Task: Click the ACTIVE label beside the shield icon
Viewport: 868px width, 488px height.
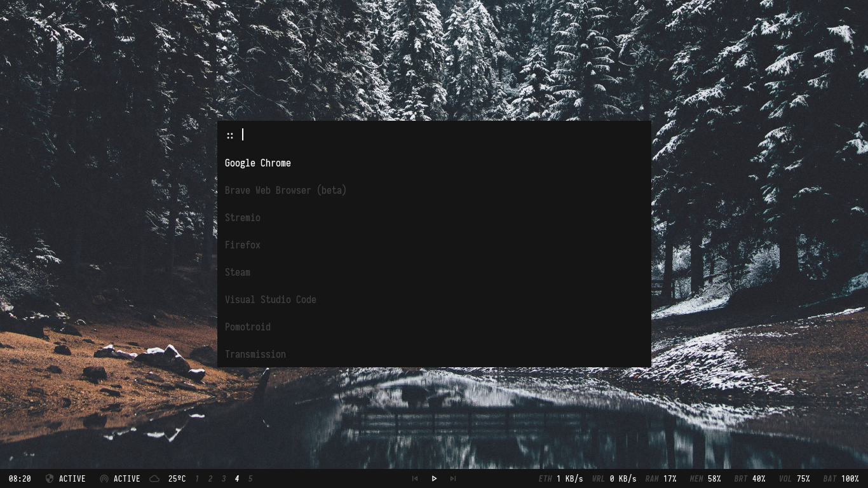Action: click(x=72, y=478)
